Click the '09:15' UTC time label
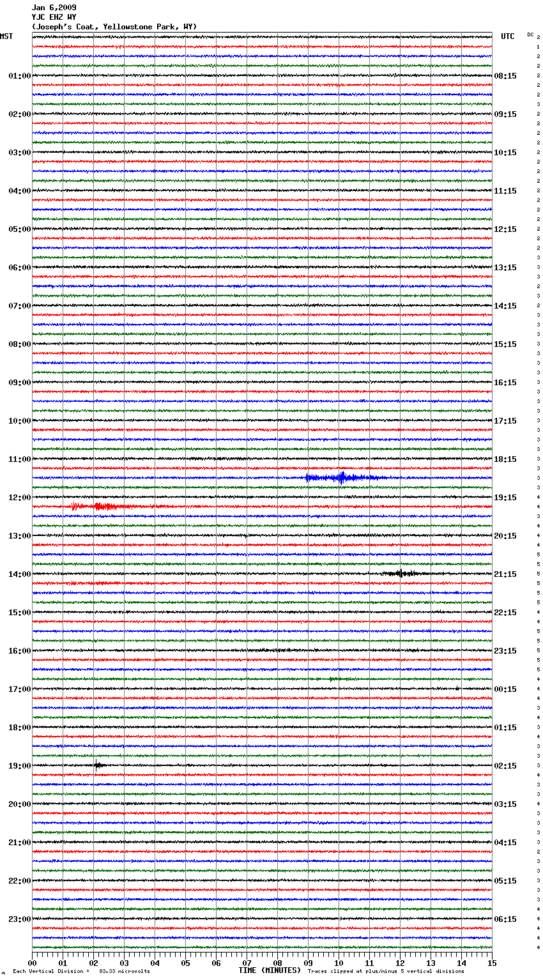543x980 pixels. pos(505,114)
